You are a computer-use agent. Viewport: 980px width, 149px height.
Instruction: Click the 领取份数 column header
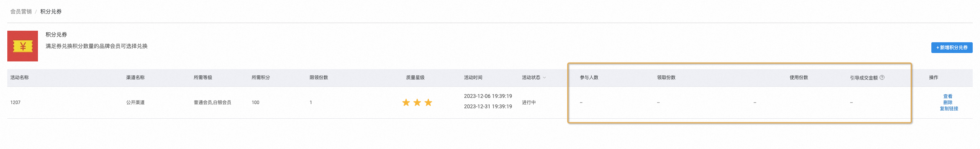(666, 78)
